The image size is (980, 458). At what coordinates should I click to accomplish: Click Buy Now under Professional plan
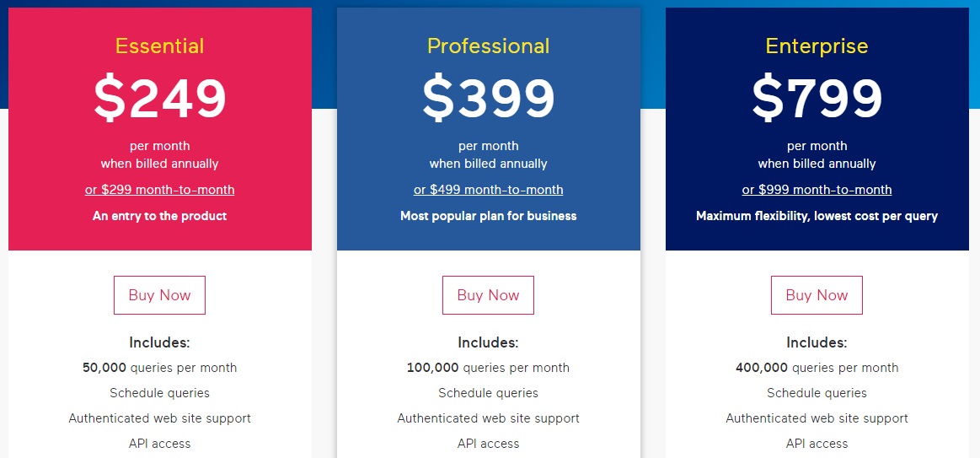(x=488, y=295)
